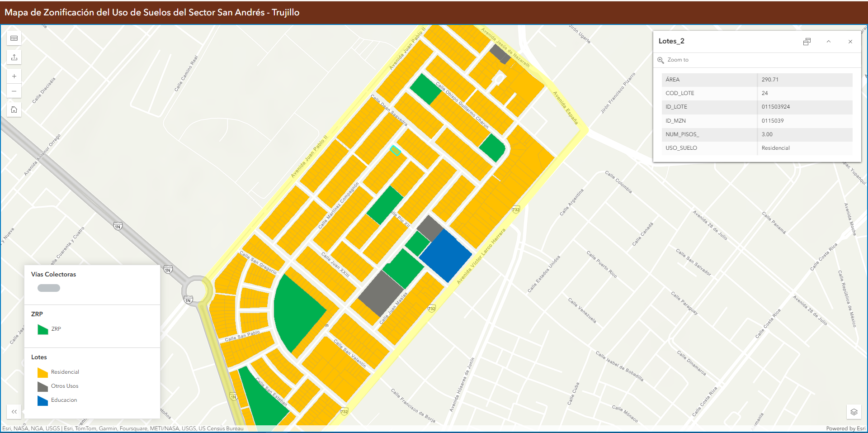Click the share/export map icon
868x433 pixels.
click(14, 57)
